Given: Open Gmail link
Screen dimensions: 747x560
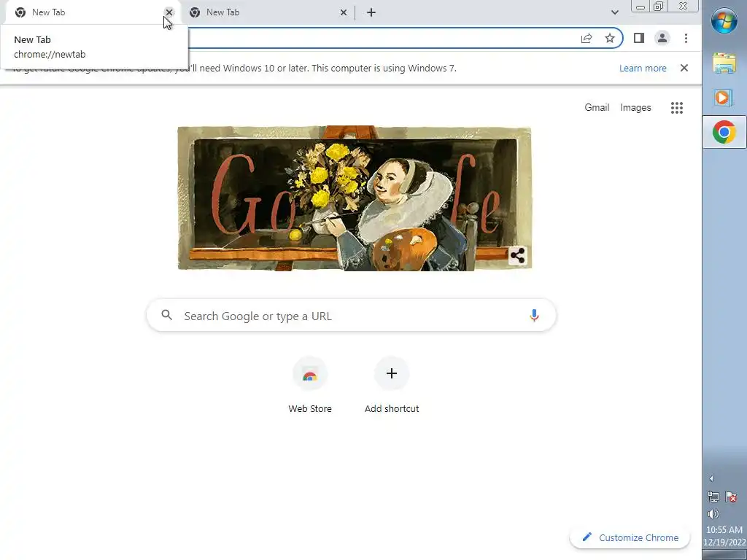Looking at the screenshot, I should (597, 108).
